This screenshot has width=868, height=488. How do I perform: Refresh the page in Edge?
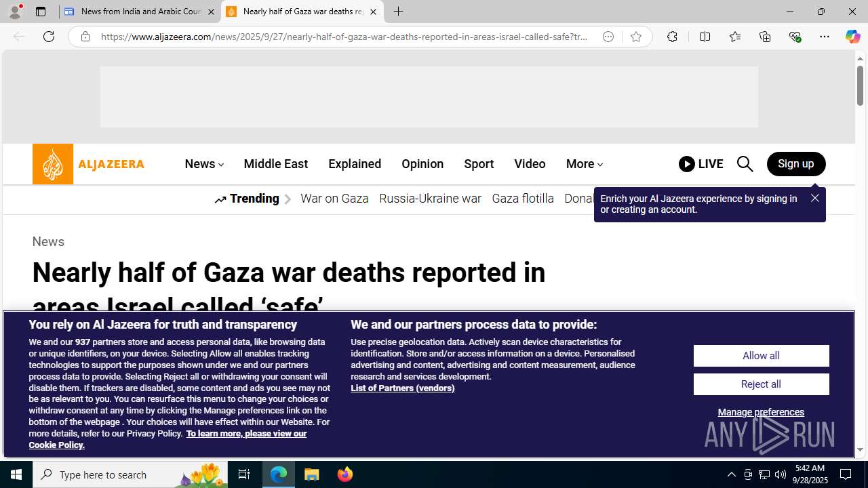49,37
